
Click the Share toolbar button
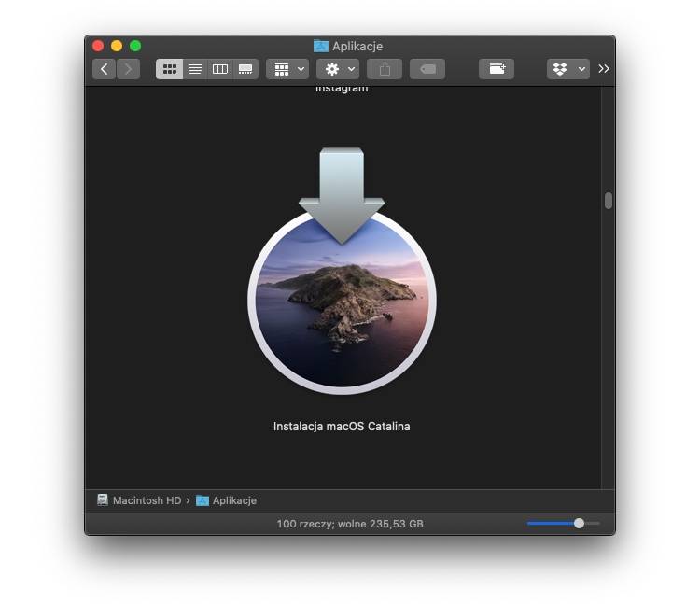point(385,69)
